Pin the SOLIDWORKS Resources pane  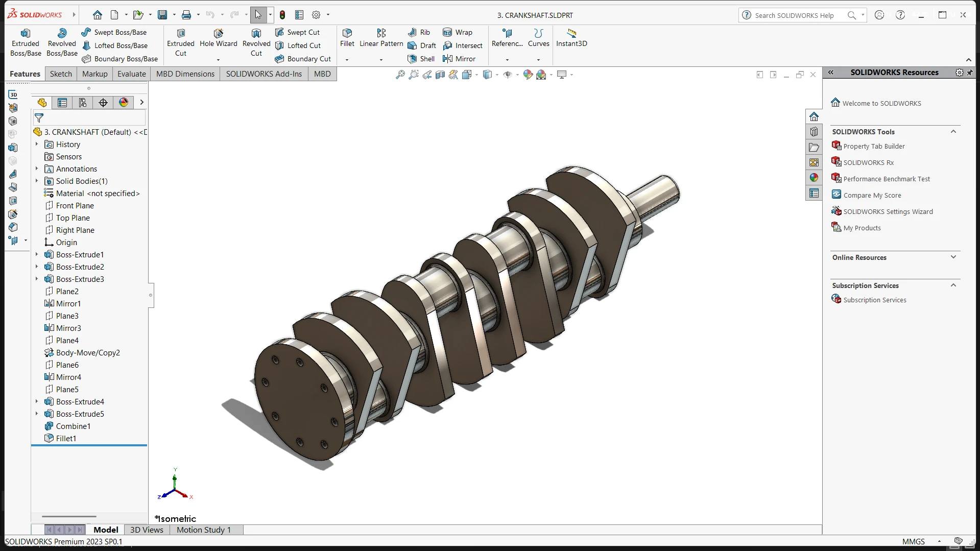970,73
